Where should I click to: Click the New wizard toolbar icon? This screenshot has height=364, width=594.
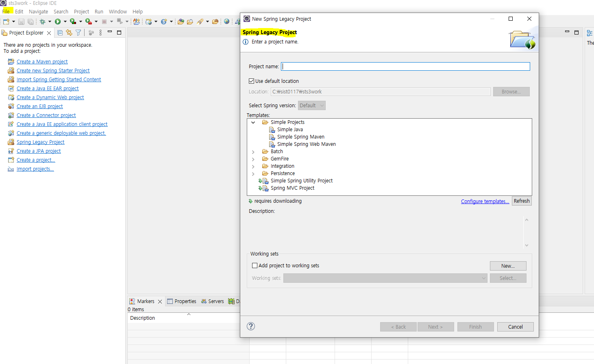[7, 22]
